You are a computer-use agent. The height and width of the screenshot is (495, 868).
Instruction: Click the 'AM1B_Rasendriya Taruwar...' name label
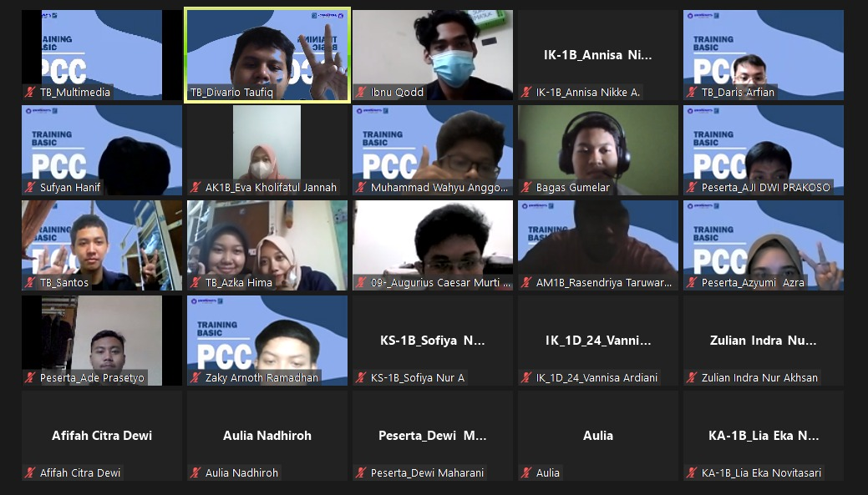point(604,283)
